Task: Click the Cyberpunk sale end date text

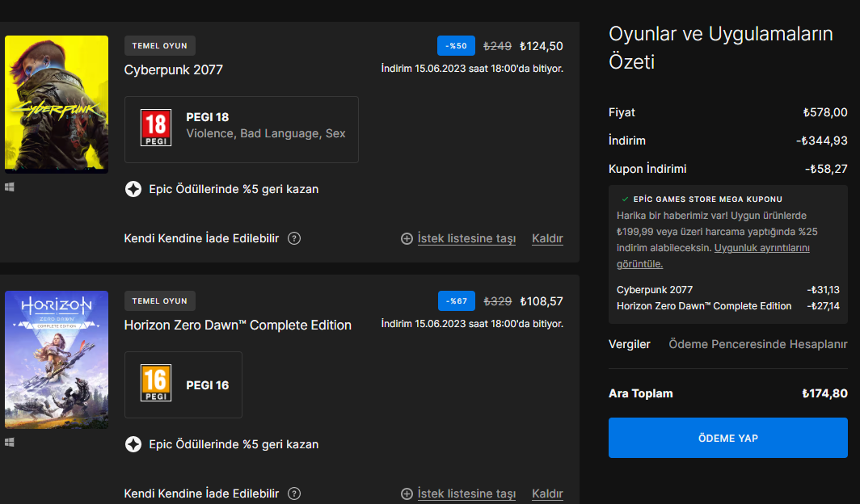Action: [x=472, y=69]
